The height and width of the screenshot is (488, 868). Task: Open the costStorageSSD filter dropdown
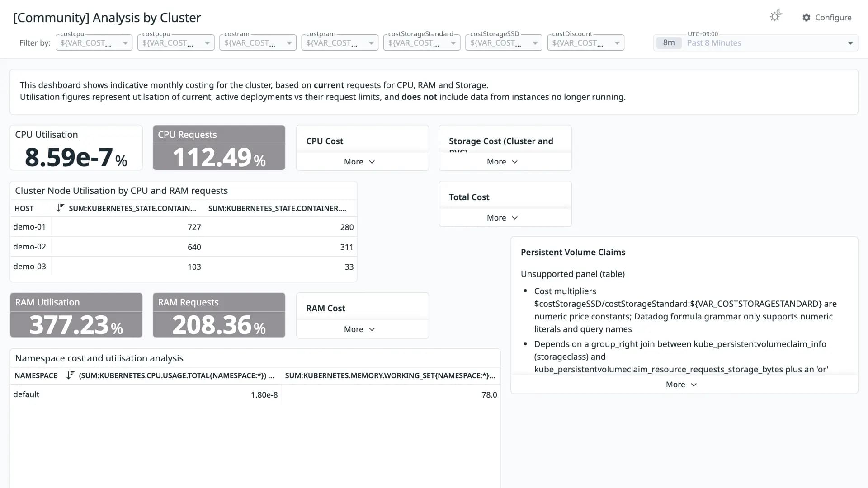tap(504, 42)
